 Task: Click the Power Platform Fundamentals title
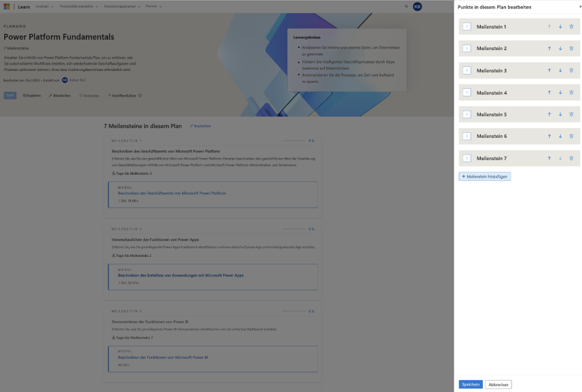(59, 37)
